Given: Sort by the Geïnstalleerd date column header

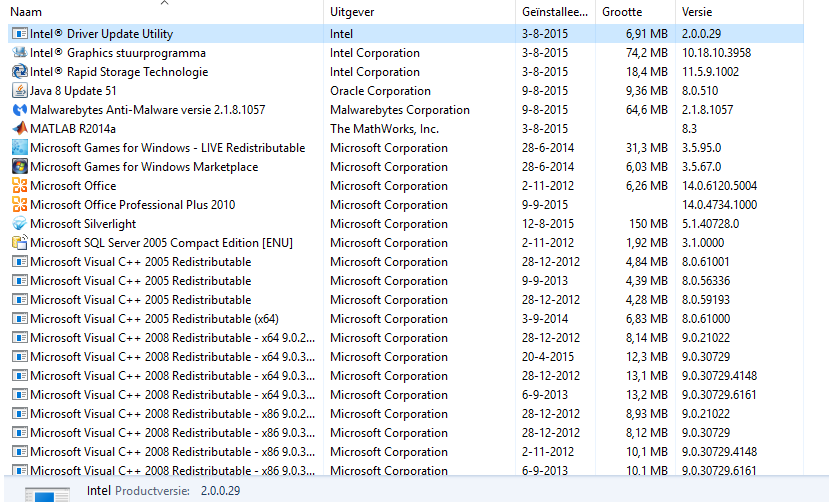Looking at the screenshot, I should click(555, 12).
